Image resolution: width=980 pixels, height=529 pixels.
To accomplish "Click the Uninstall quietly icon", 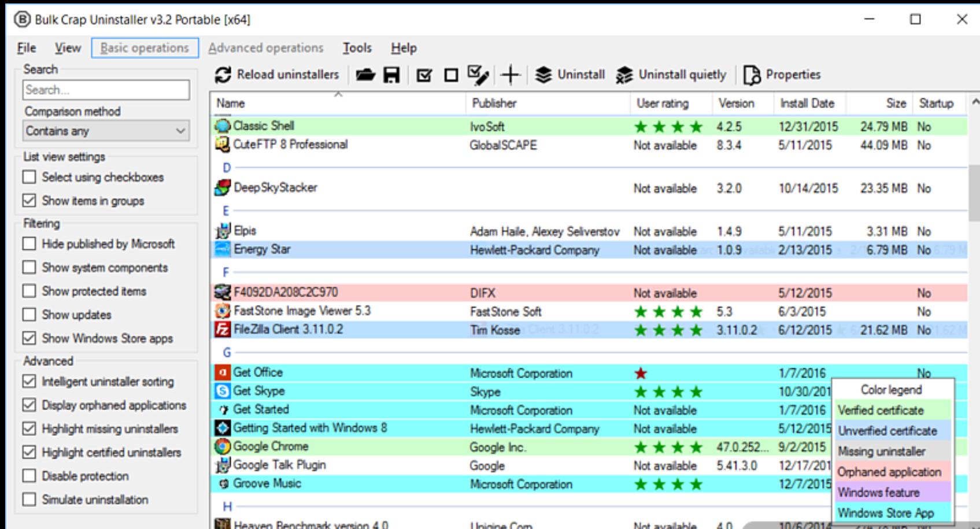I will [624, 75].
